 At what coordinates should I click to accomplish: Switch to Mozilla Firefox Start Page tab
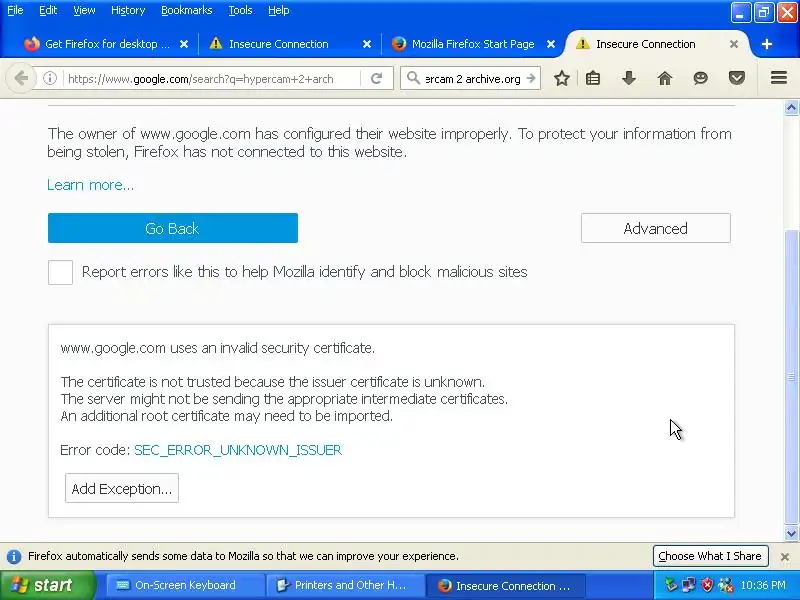coord(473,44)
